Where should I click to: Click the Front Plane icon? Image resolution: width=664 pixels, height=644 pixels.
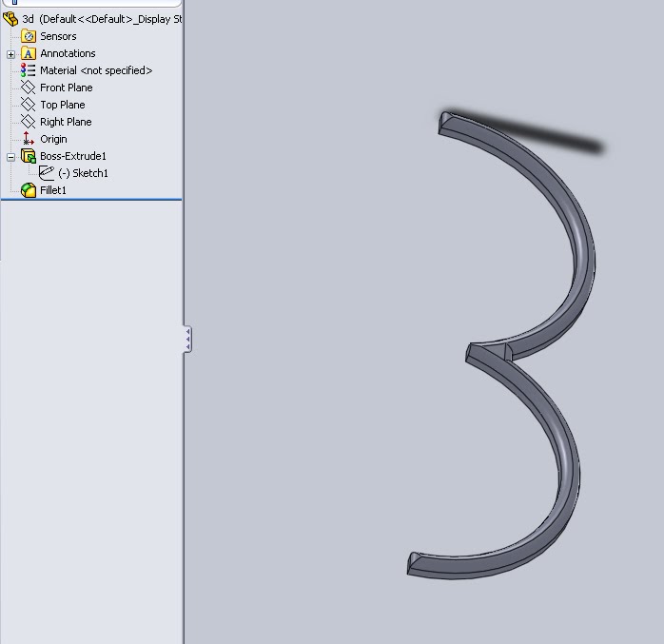coord(29,88)
